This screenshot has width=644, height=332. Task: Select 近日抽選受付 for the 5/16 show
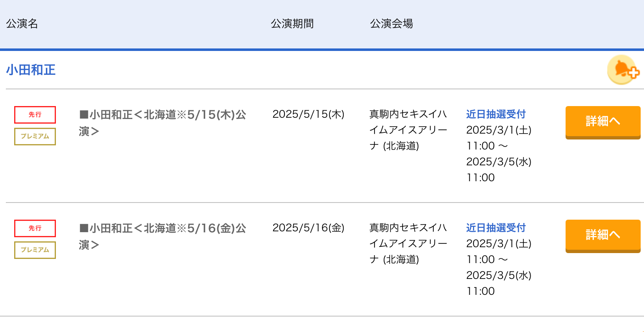click(x=496, y=228)
